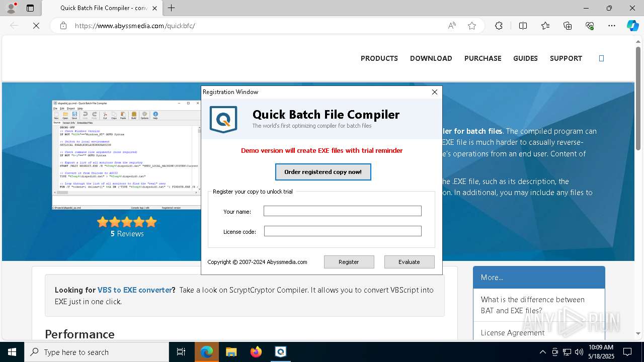The image size is (644, 362).
Task: Open the Windows Start menu
Action: tap(12, 352)
